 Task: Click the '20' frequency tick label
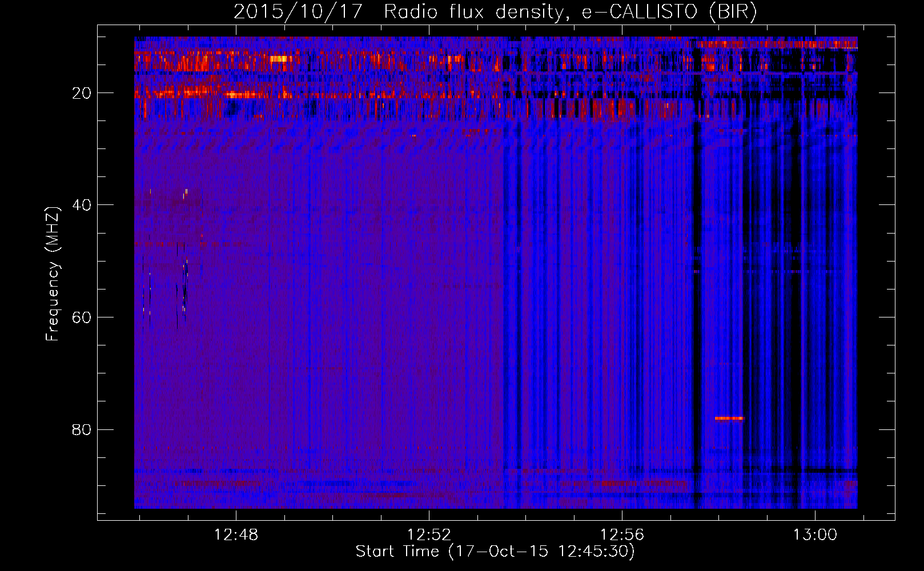82,93
